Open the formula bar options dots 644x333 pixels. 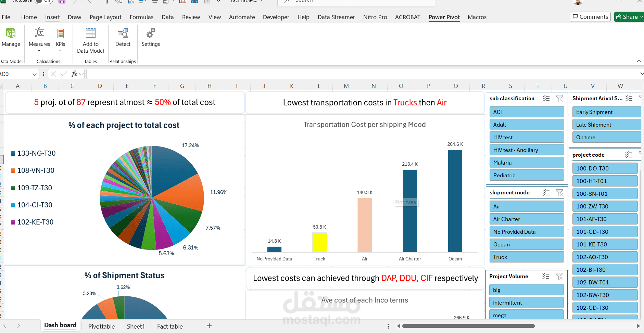click(x=43, y=74)
